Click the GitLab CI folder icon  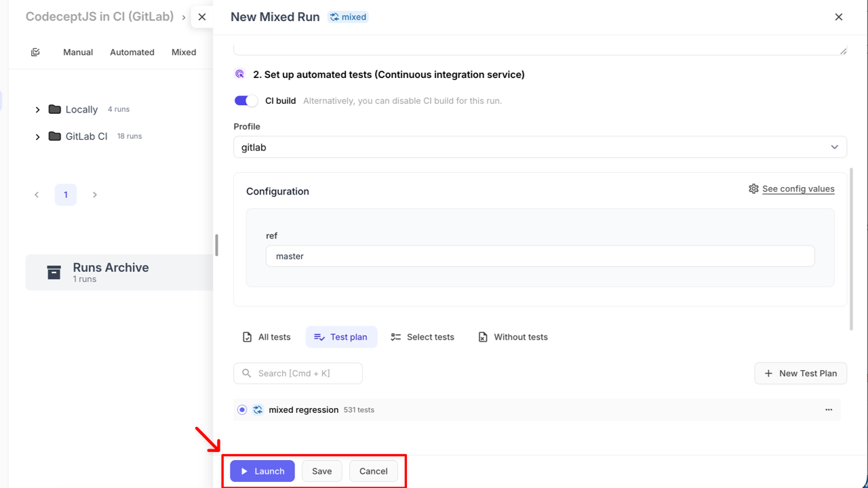click(55, 136)
